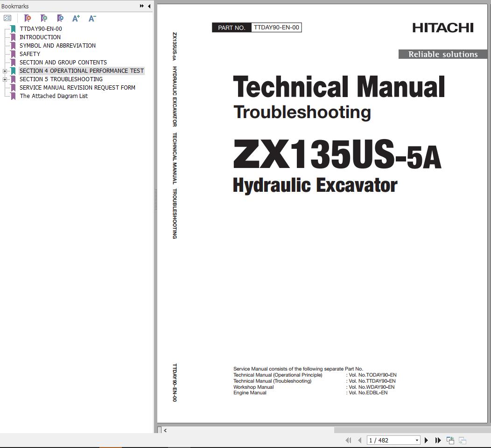Open the page number dropdown arrow

(417, 440)
